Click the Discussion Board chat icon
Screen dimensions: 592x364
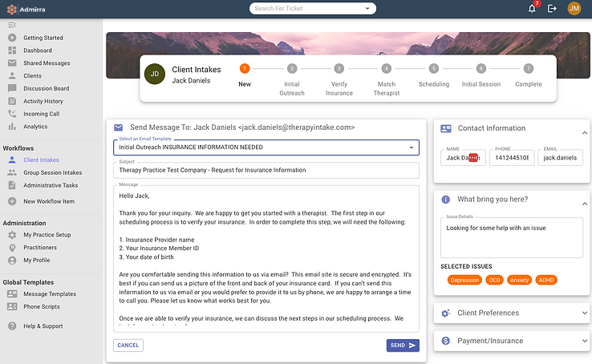[12, 88]
